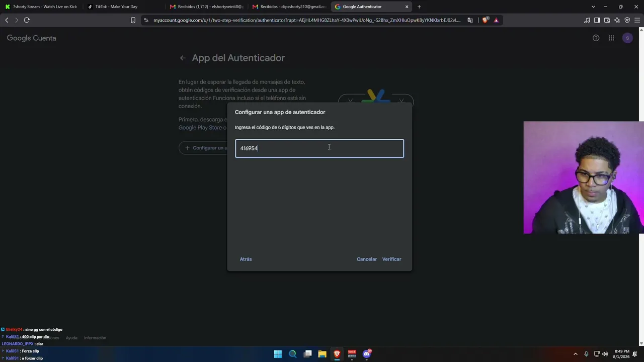Open the clock showing 8:49 PM
This screenshot has width=644, height=362.
click(x=622, y=354)
